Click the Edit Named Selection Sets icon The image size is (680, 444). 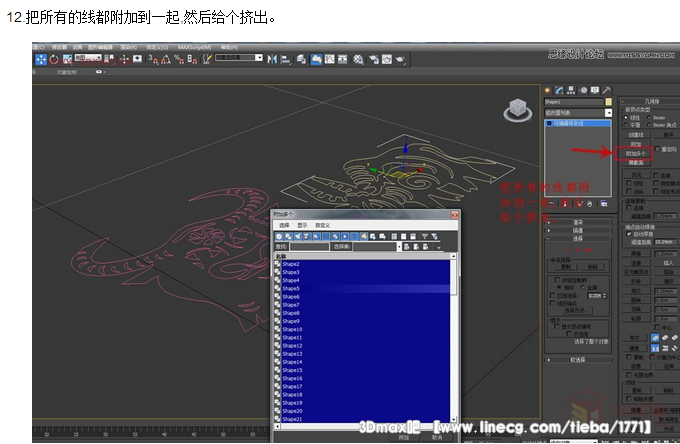tap(207, 59)
